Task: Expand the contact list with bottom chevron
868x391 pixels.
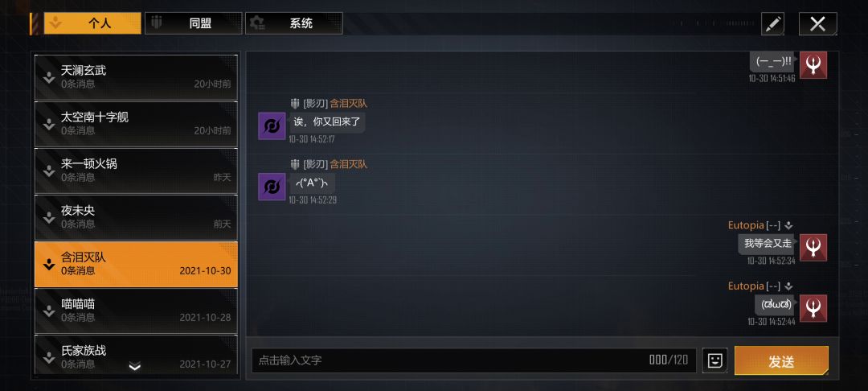Action: point(135,366)
